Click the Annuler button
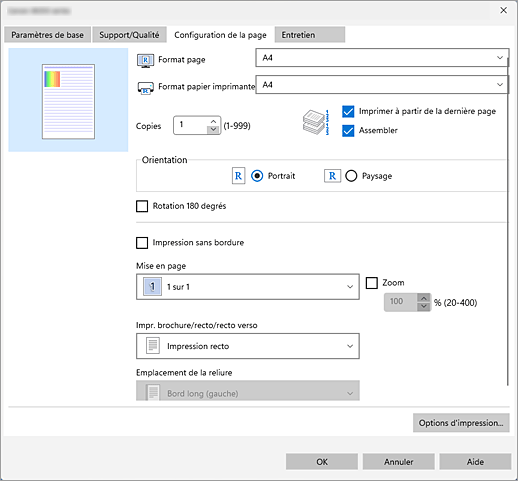 (x=398, y=462)
